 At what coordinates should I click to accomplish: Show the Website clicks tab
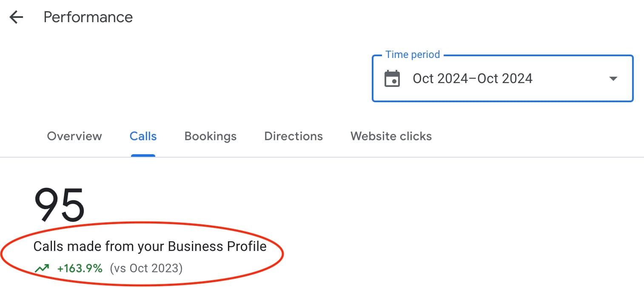tap(391, 136)
